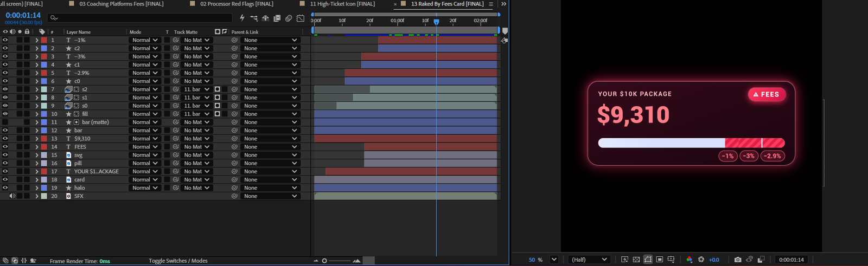Click the zoom out mountain icon on timeline
Viewport: 868px width, 266px height.
point(316,261)
